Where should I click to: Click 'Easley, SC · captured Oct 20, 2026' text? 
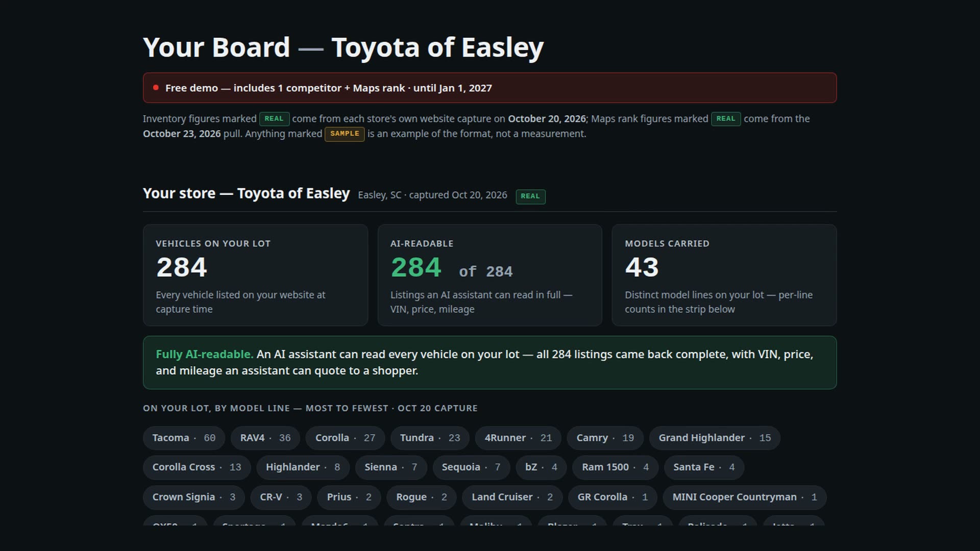tap(432, 195)
